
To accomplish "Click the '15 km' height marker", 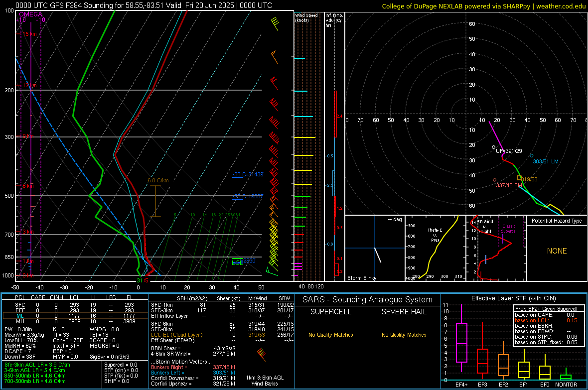I will point(29,34).
